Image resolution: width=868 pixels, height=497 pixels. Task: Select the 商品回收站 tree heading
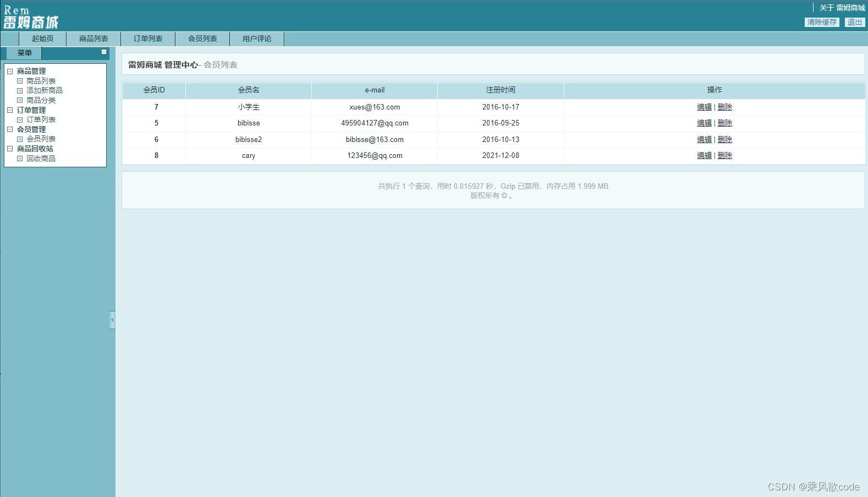click(35, 149)
